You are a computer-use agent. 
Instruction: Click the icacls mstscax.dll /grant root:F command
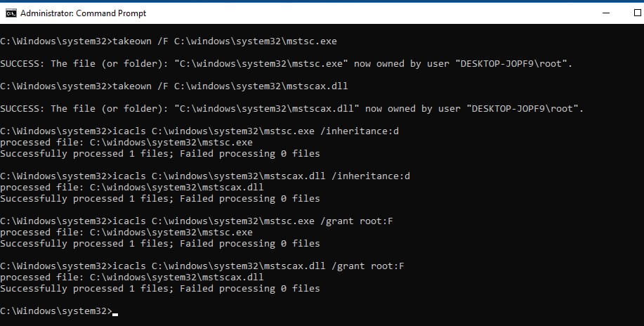(x=202, y=266)
